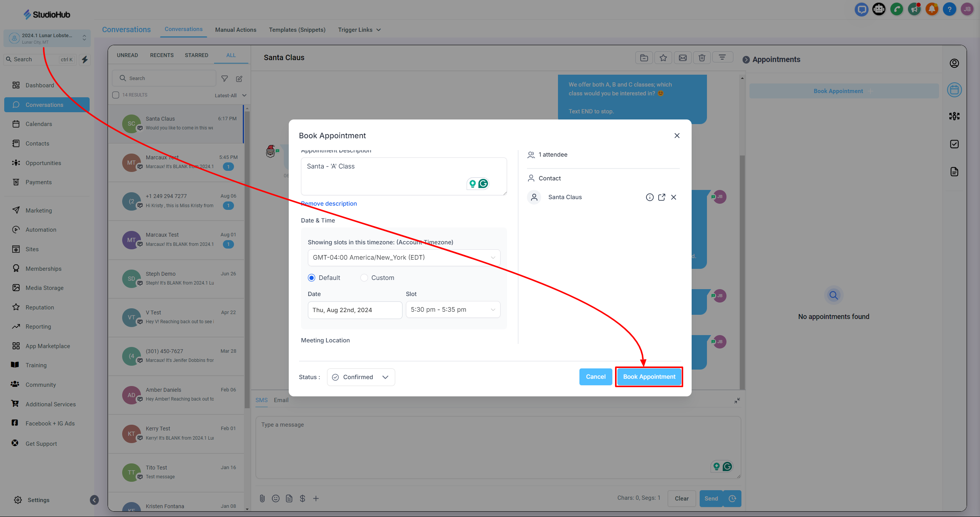Click the attachment paperclip icon
This screenshot has height=517, width=980.
click(262, 498)
